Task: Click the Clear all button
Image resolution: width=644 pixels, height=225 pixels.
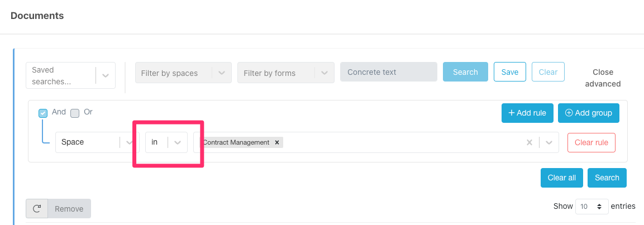Action: click(x=561, y=178)
